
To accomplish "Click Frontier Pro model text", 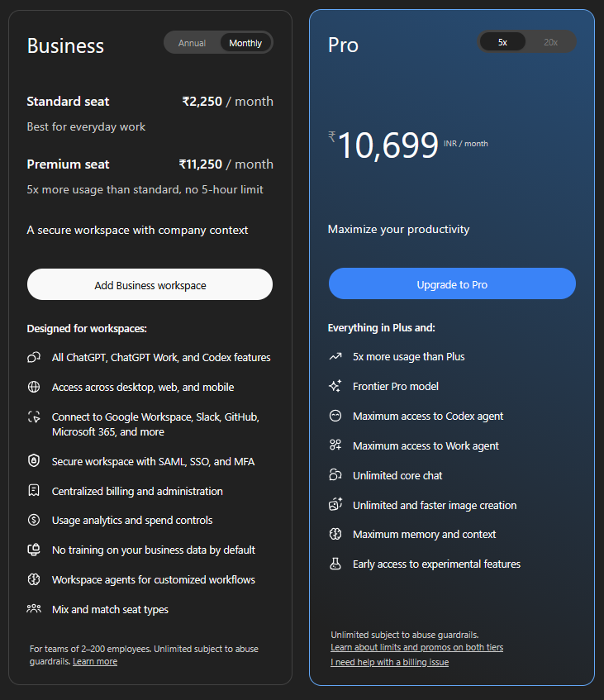I will pyautogui.click(x=396, y=386).
